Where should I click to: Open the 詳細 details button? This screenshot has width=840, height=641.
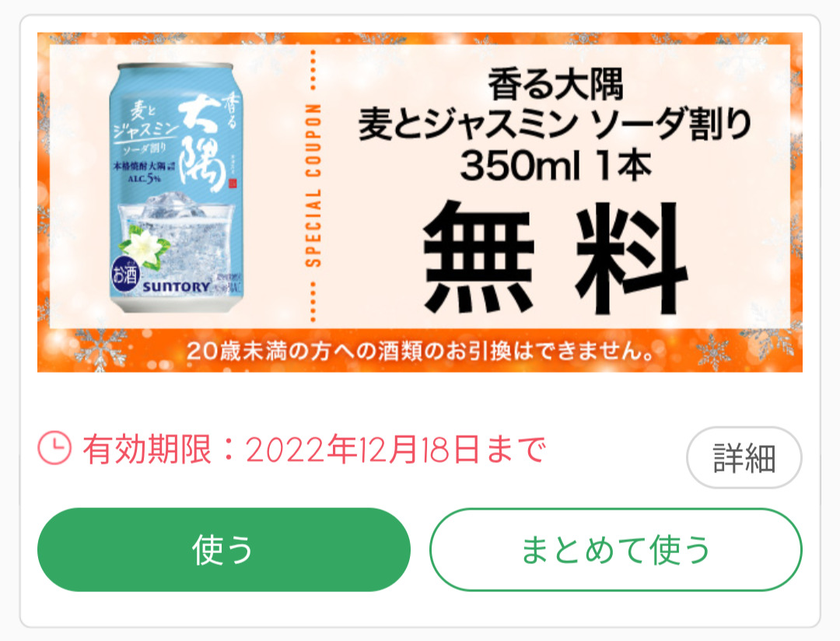tap(744, 457)
